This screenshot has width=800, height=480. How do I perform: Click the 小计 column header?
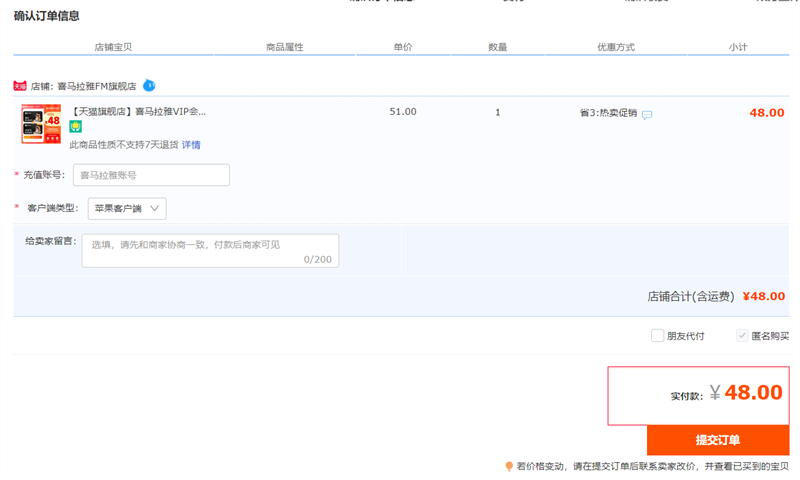738,47
